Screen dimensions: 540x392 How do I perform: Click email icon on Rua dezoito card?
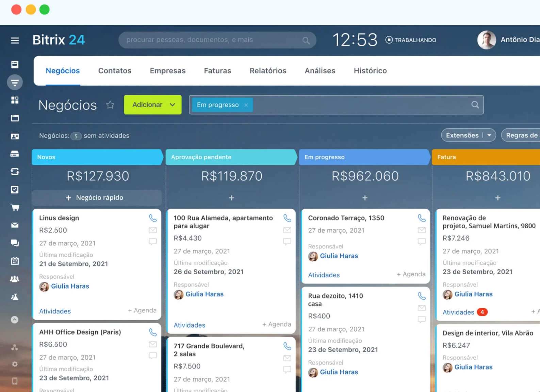tap(422, 308)
